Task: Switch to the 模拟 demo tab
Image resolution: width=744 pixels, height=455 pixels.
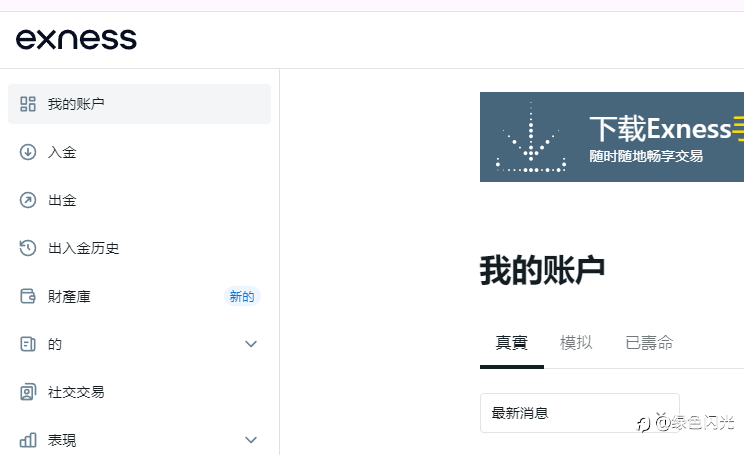Action: [576, 343]
